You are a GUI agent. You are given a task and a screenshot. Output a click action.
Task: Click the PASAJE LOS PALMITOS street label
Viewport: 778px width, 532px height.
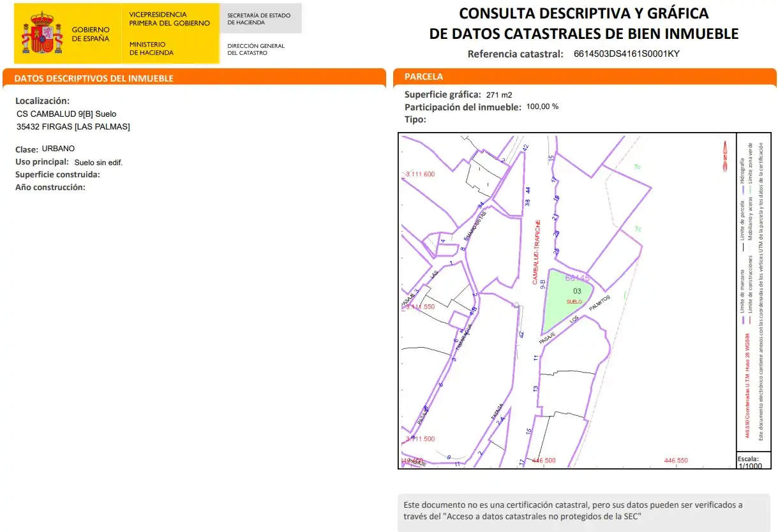575,320
